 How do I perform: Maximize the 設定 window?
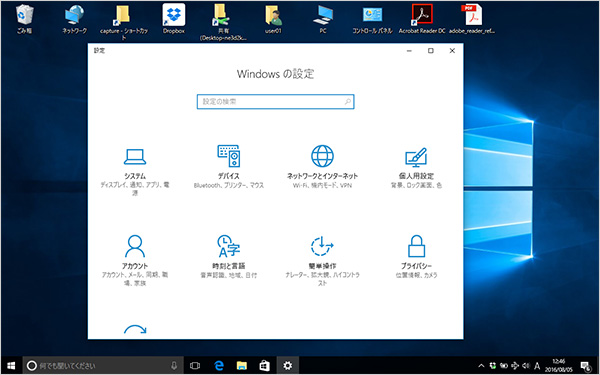430,51
